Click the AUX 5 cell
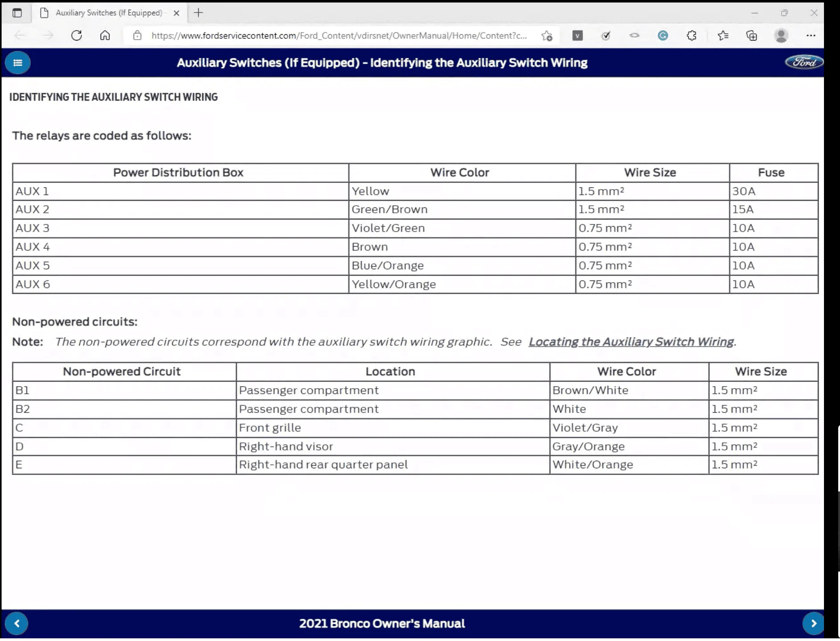840x641 pixels. click(180, 266)
